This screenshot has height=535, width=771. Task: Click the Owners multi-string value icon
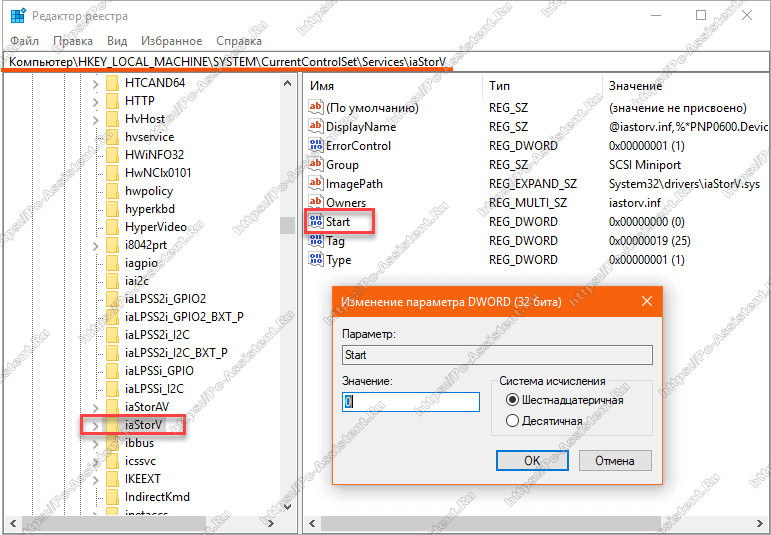(315, 203)
